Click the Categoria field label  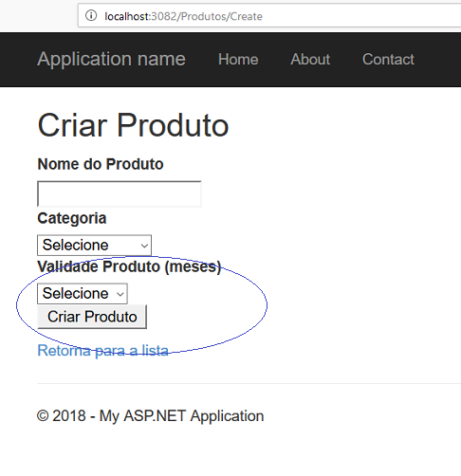click(x=72, y=218)
